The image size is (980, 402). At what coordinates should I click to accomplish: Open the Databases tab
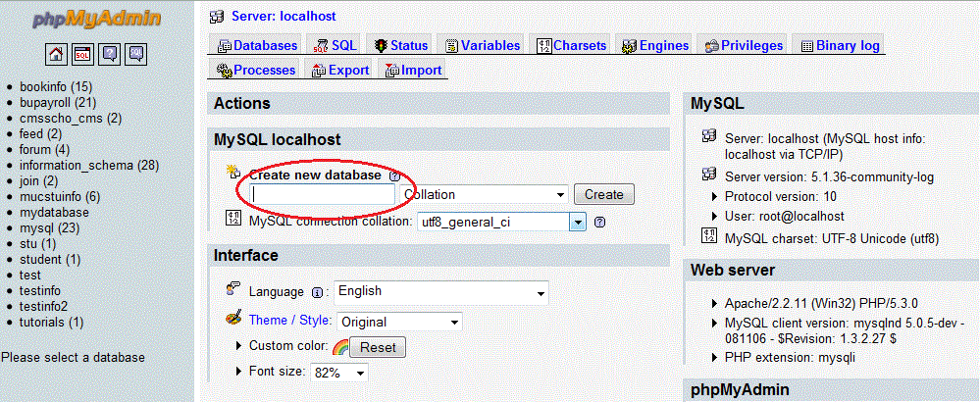click(257, 45)
